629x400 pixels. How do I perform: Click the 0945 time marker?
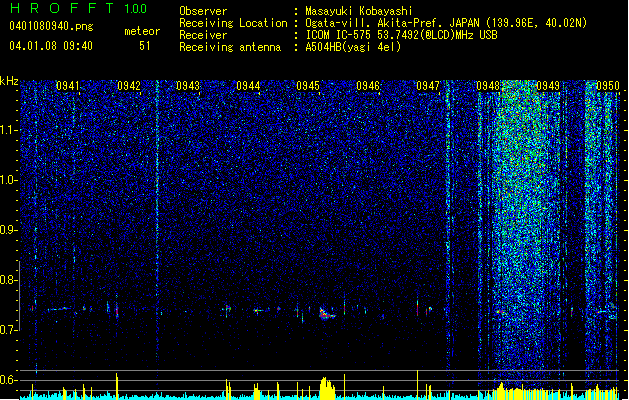pyautogui.click(x=308, y=86)
